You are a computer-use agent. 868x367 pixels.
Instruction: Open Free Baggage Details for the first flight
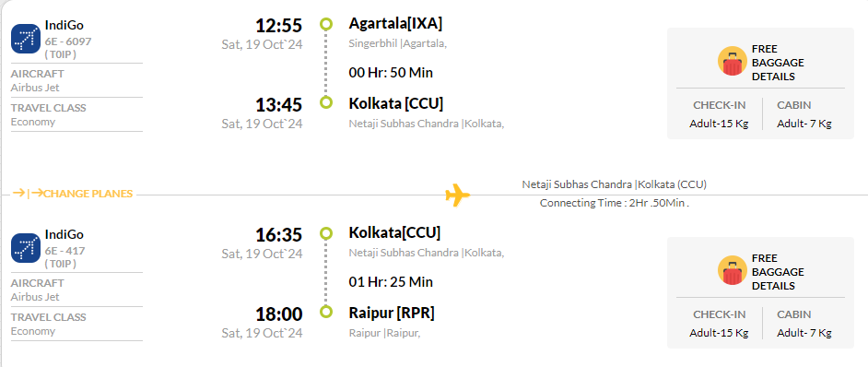(x=778, y=63)
